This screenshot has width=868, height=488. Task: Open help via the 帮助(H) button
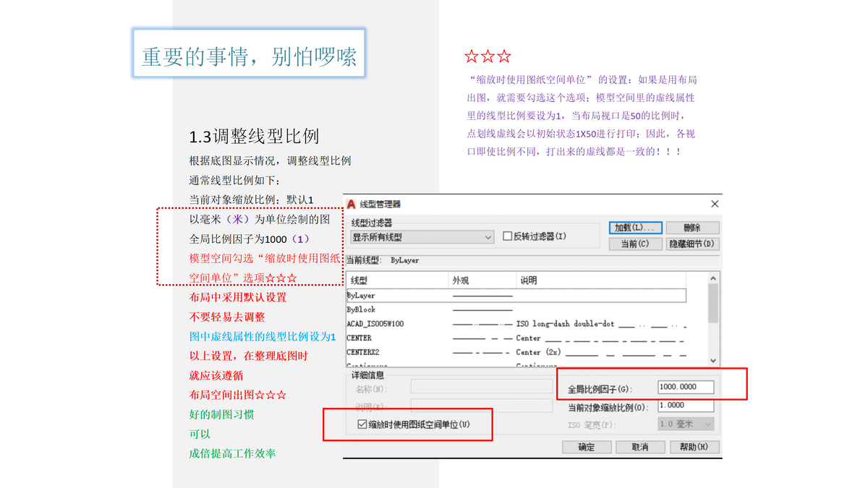(694, 447)
